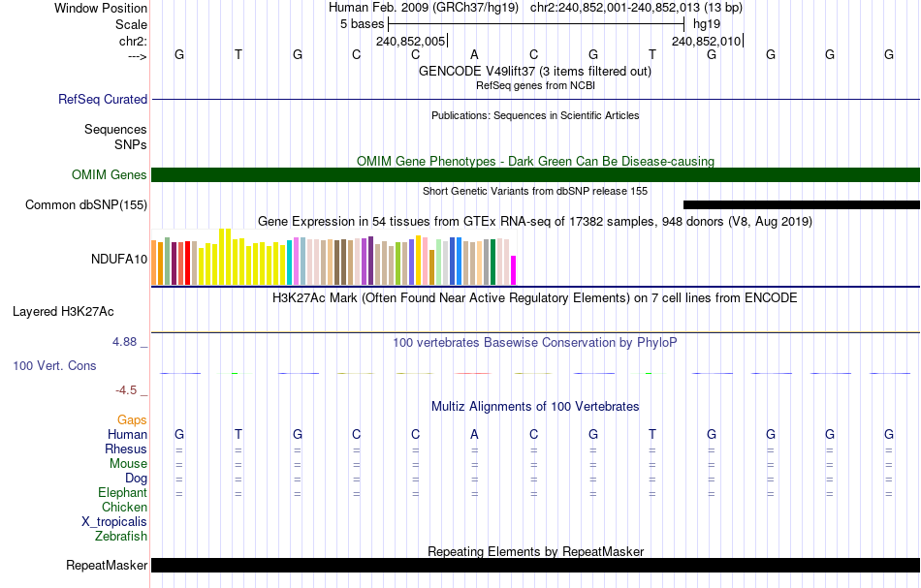Select the Chicken species label
Image resolution: width=921 pixels, height=588 pixels.
coord(124,507)
